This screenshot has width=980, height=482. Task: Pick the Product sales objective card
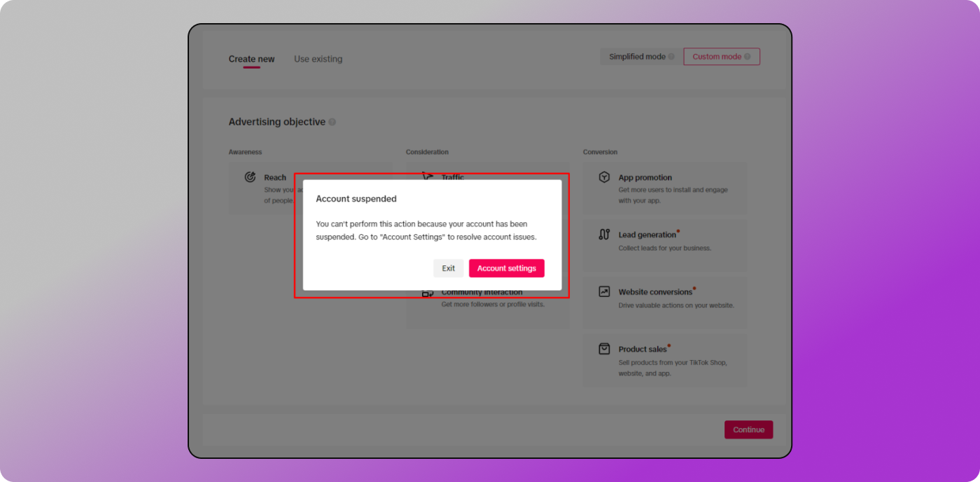click(x=664, y=360)
